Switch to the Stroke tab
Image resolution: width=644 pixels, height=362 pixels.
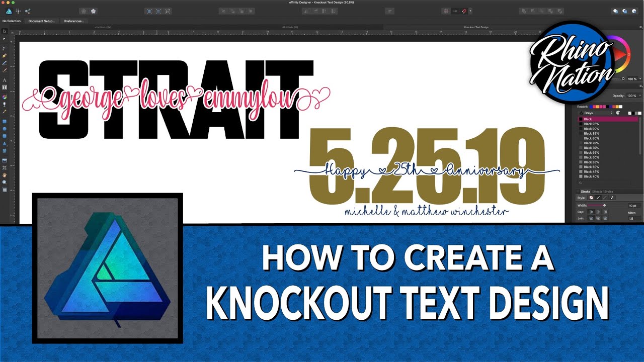coord(585,192)
